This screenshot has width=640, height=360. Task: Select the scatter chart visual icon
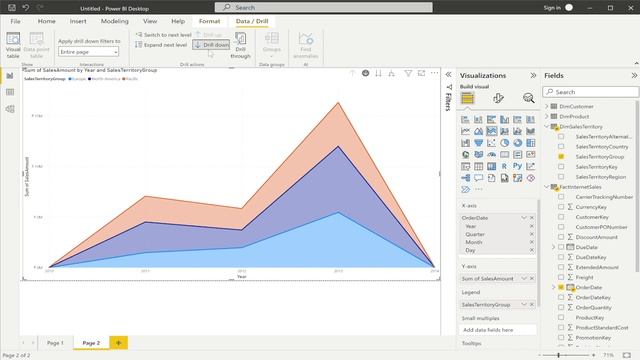click(x=491, y=143)
